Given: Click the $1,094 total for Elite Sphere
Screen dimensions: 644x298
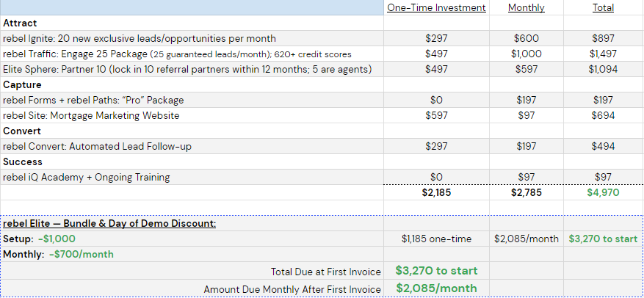Looking at the screenshot, I should click(x=603, y=70).
